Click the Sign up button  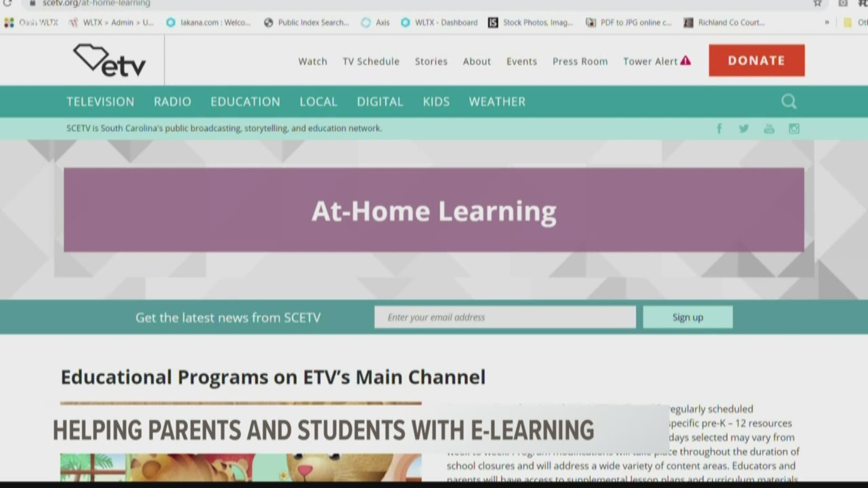tap(687, 316)
